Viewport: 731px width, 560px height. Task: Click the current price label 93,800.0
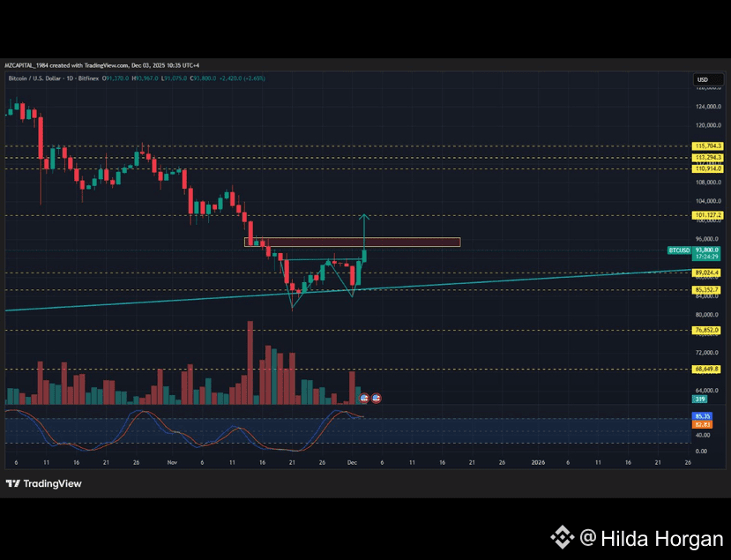708,250
